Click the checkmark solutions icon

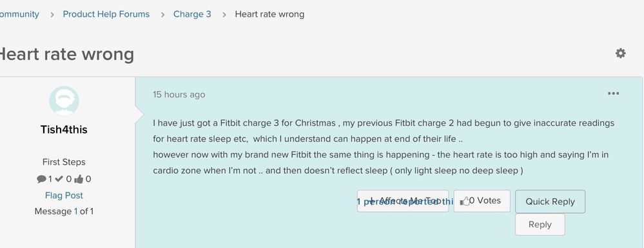[x=59, y=179]
